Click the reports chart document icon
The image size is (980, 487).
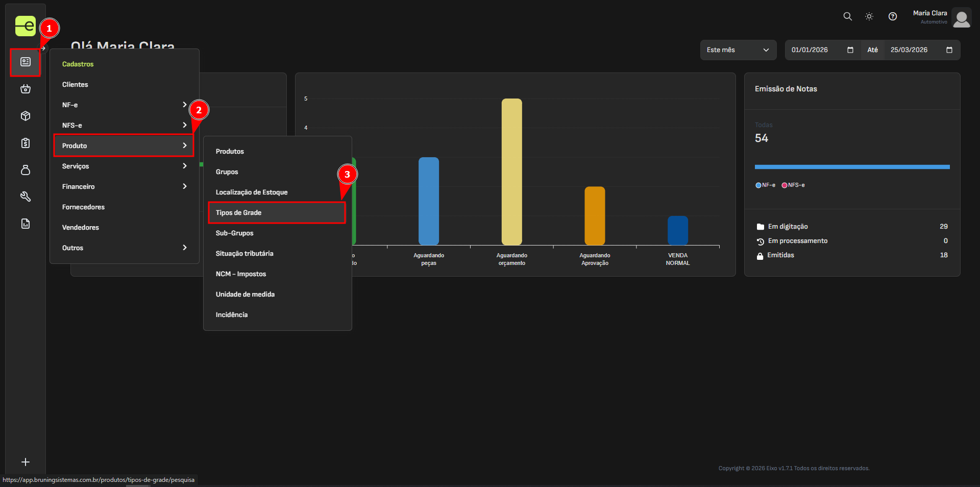pyautogui.click(x=26, y=224)
